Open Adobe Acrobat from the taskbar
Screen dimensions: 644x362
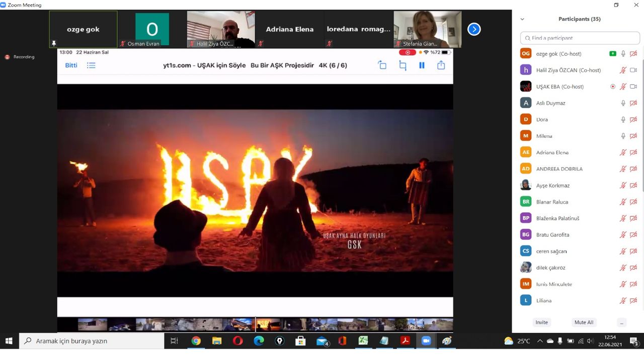[405, 341]
